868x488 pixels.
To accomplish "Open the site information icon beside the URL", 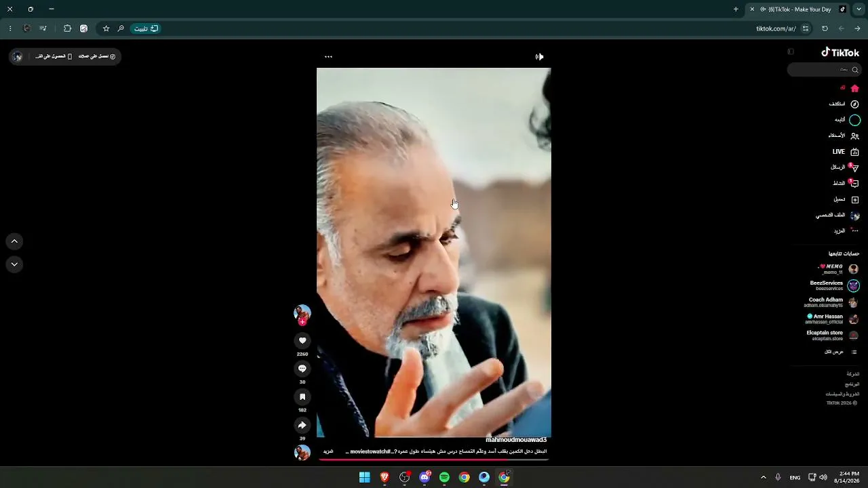I will coord(806,28).
